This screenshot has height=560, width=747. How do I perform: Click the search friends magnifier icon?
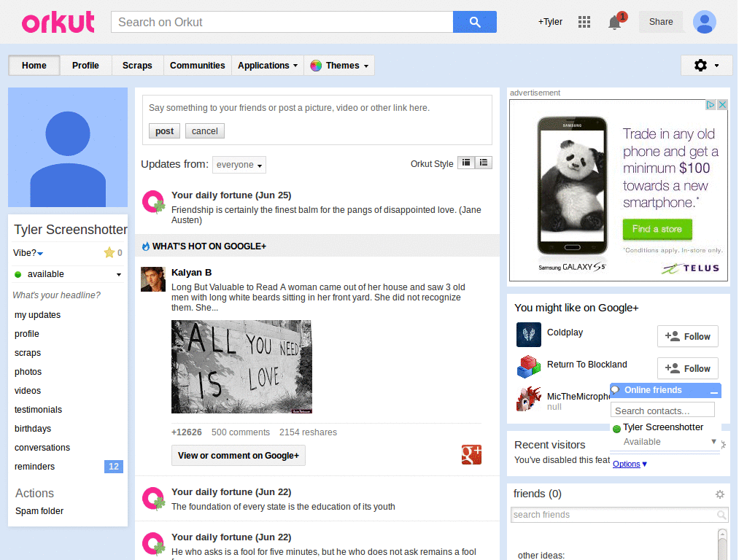pyautogui.click(x=721, y=515)
